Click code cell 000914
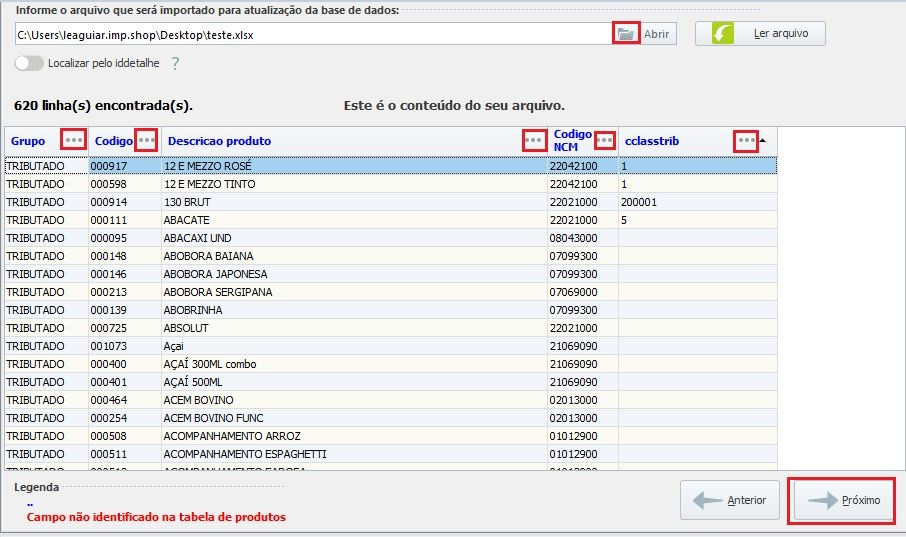The image size is (906, 537). click(x=125, y=202)
